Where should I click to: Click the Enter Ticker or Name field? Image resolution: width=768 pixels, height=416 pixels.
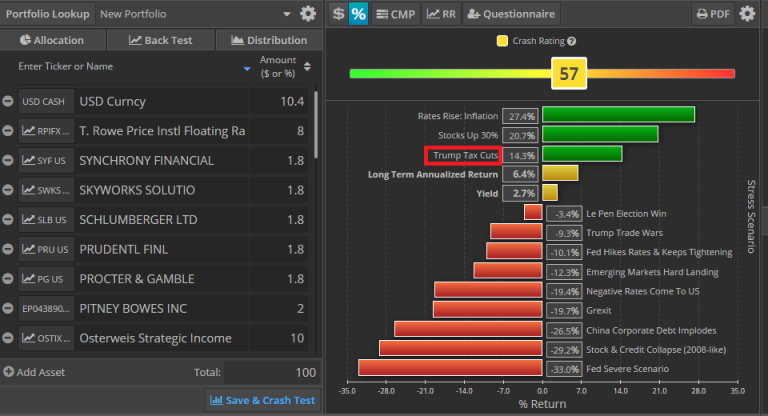tap(120, 67)
